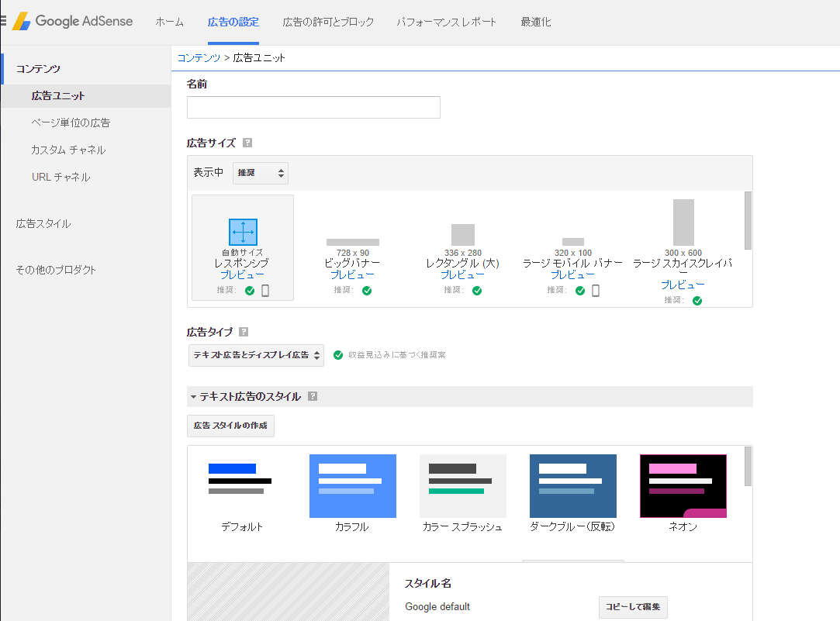Click プレビュー link under ビッグバナー
The width and height of the screenshot is (840, 621).
(352, 274)
